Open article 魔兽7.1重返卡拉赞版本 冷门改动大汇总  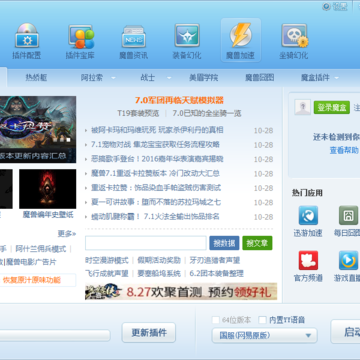pos(155,173)
